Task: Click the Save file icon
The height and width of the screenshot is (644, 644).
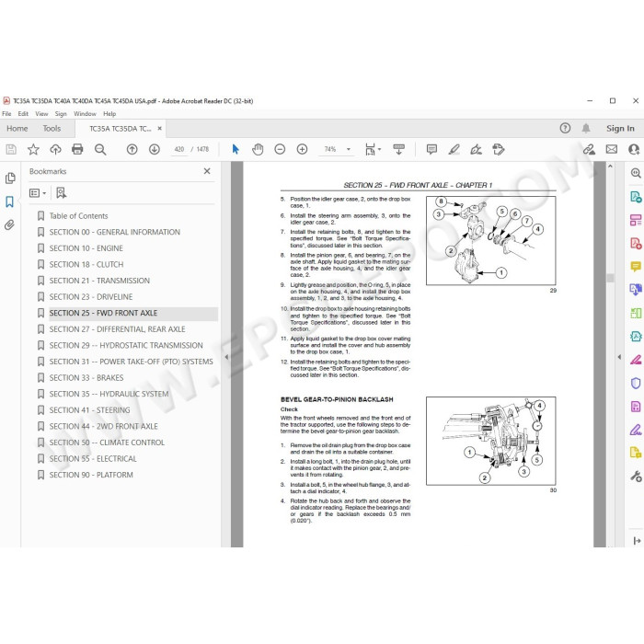Action: pos(11,149)
